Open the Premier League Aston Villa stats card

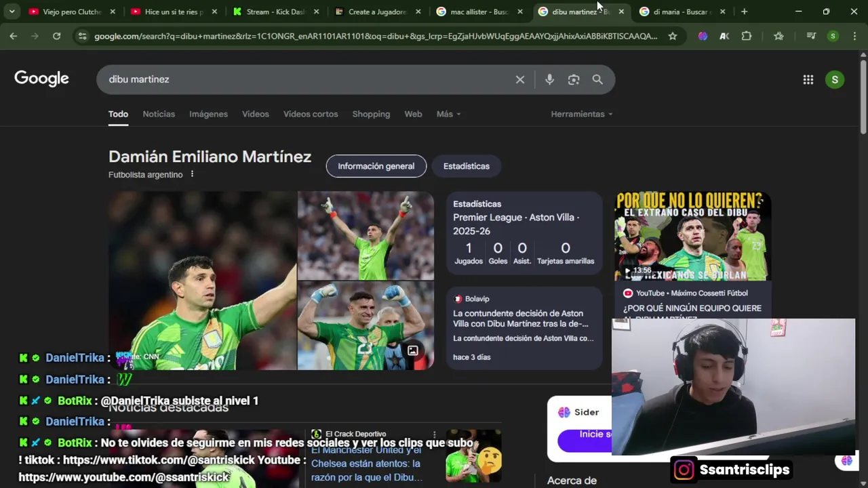tap(524, 233)
